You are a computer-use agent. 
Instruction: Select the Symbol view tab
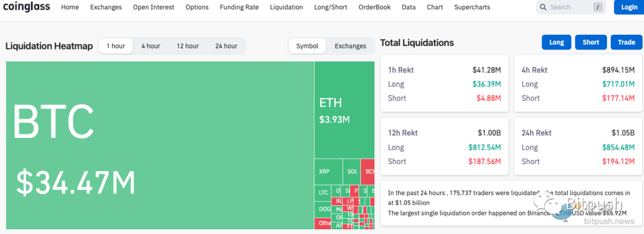pyautogui.click(x=307, y=46)
